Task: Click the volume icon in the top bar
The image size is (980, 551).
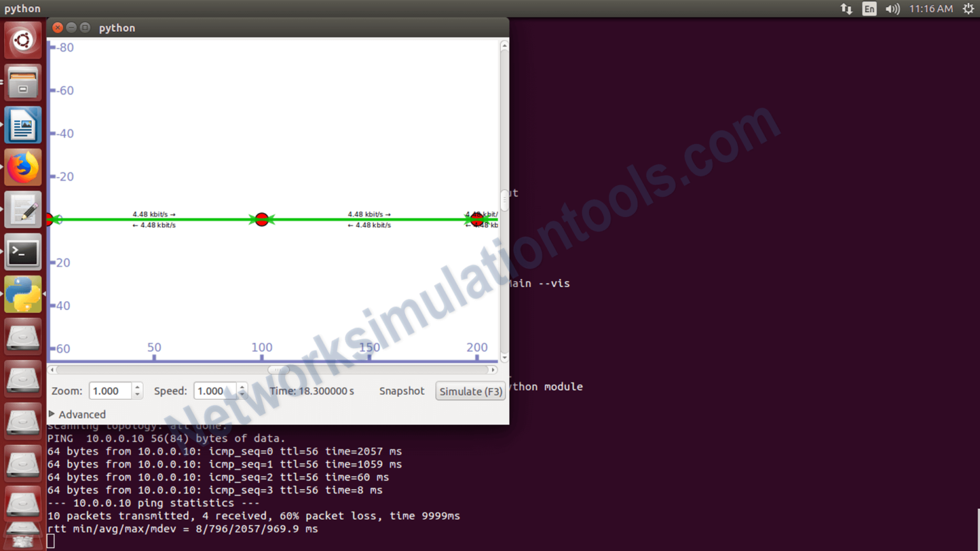Action: [x=891, y=8]
